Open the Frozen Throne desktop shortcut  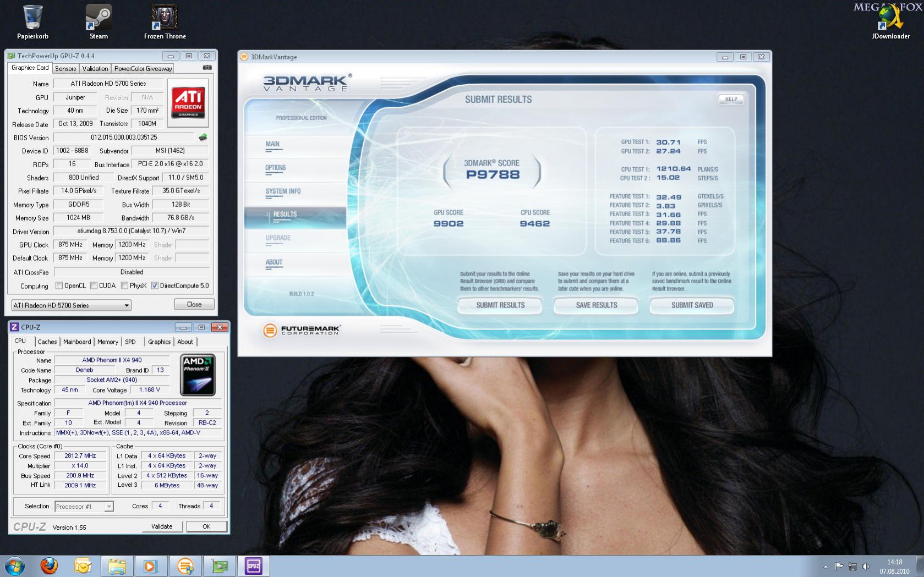point(165,22)
